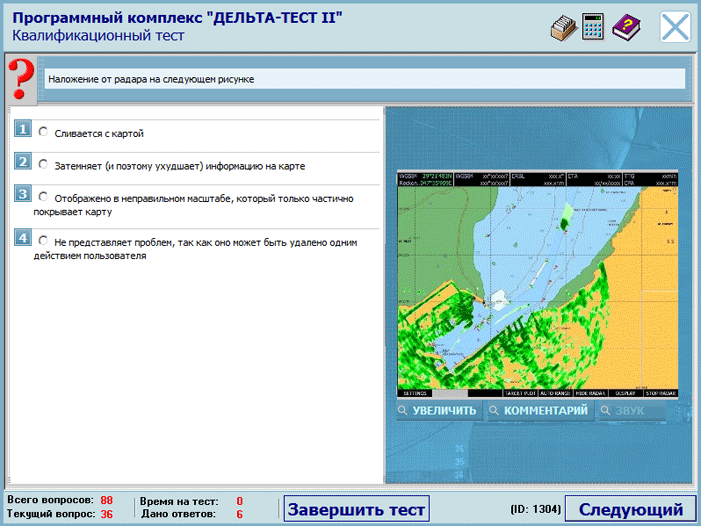701x526 pixels.
Task: Choose the 'Затемняет информацию на карте' radio option
Action: (43, 164)
